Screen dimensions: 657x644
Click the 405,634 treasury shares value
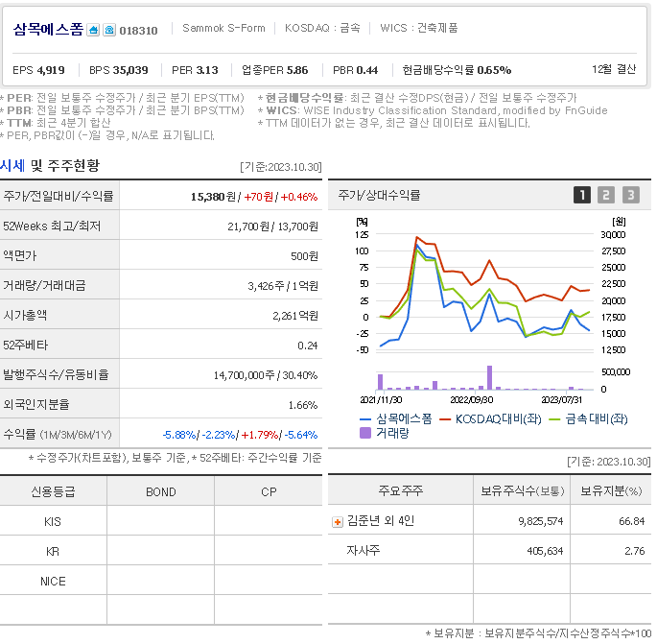[545, 551]
